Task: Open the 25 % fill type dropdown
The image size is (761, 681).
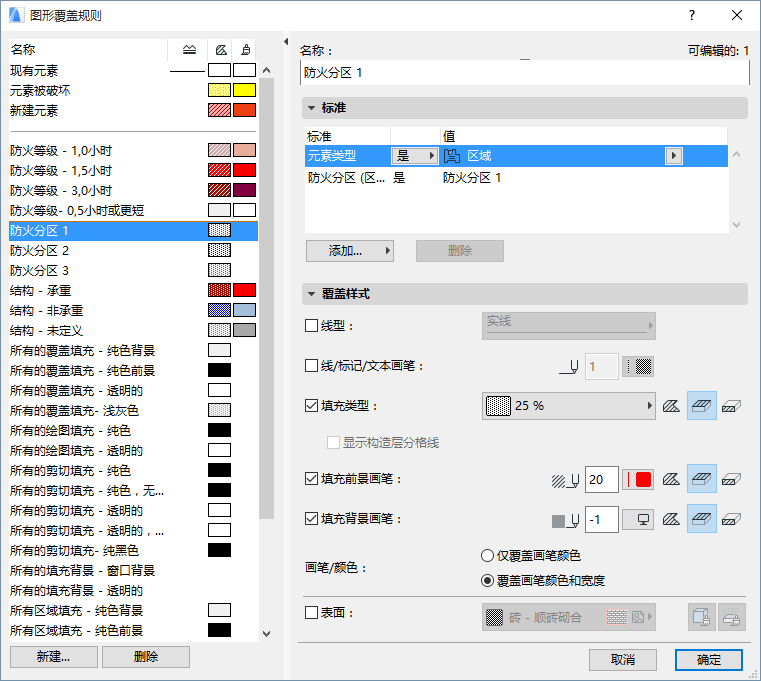Action: click(568, 406)
